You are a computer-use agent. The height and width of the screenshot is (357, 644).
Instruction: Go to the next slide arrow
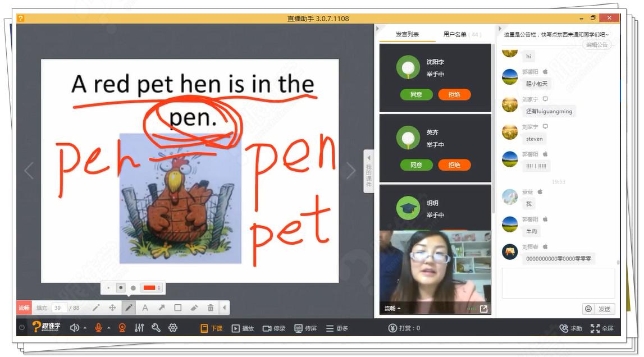point(350,171)
